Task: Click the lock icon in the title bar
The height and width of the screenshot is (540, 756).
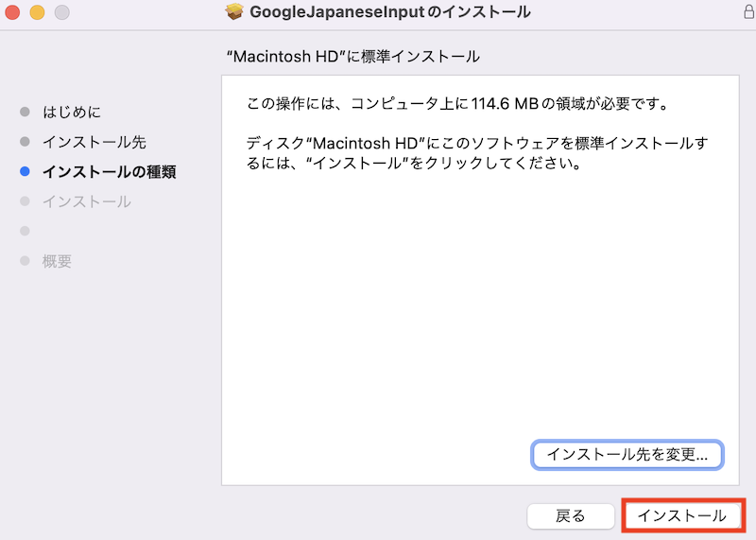Action: point(749,11)
